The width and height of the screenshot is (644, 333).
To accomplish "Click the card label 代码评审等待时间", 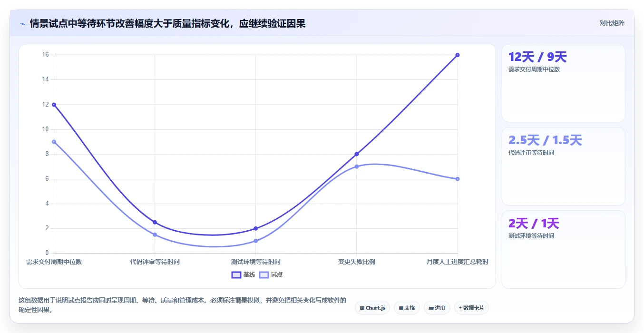I will click(531, 153).
